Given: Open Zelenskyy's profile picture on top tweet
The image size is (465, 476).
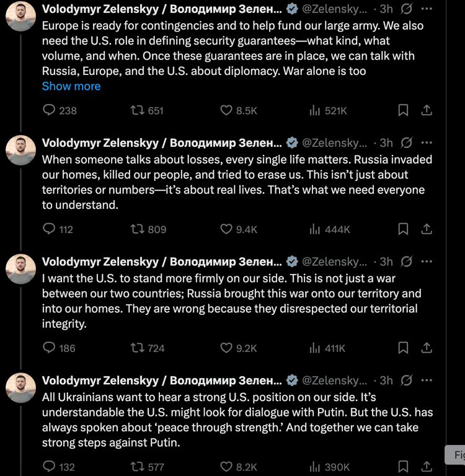Looking at the screenshot, I should 20,16.
